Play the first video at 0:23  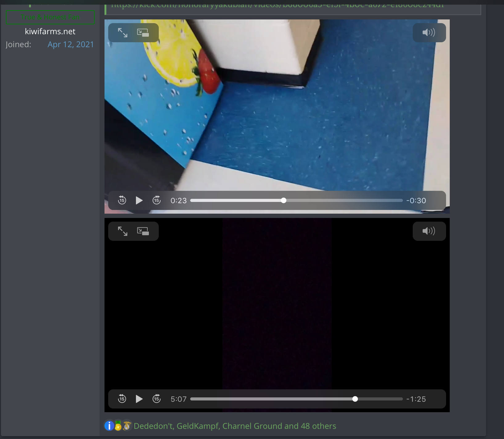coord(139,200)
